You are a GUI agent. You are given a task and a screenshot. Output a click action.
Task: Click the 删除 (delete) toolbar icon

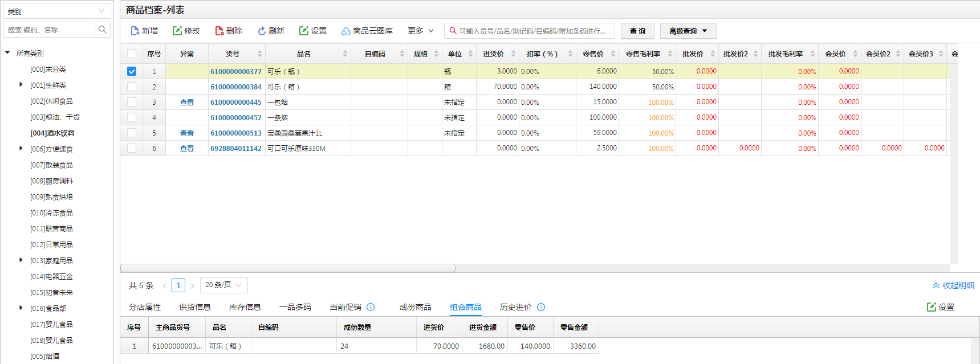(219, 31)
